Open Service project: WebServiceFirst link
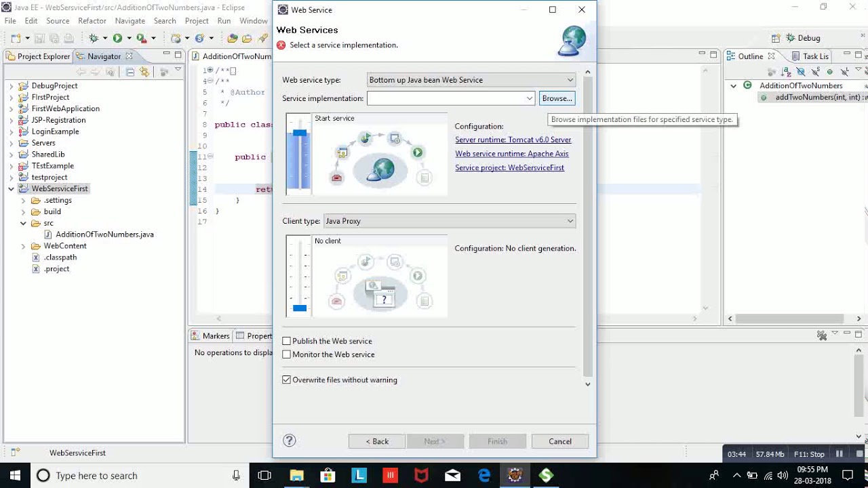Viewport: 868px width, 488px height. click(509, 167)
